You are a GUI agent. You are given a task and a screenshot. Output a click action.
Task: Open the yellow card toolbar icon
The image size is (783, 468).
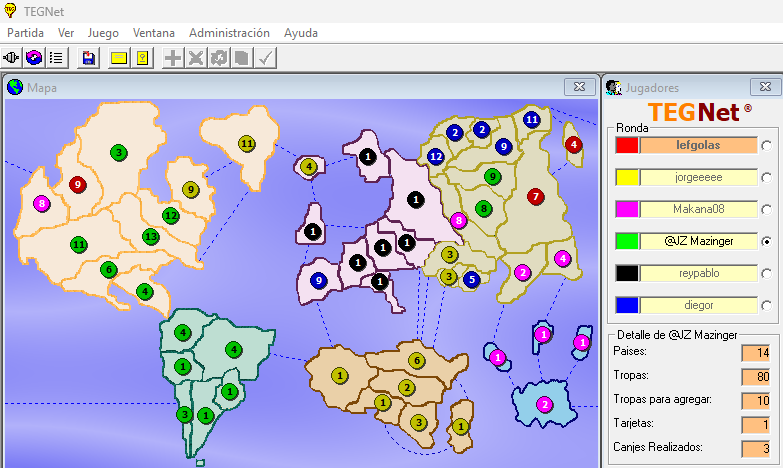(x=119, y=58)
